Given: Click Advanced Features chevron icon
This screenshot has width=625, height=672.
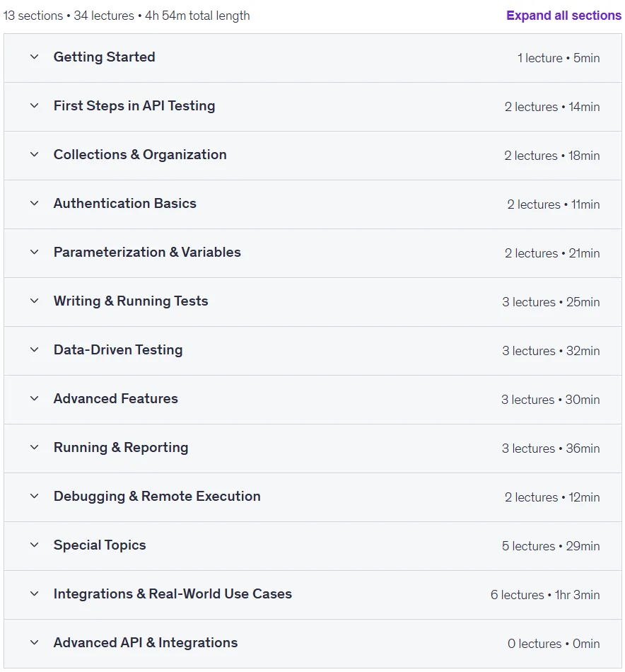Looking at the screenshot, I should (34, 398).
